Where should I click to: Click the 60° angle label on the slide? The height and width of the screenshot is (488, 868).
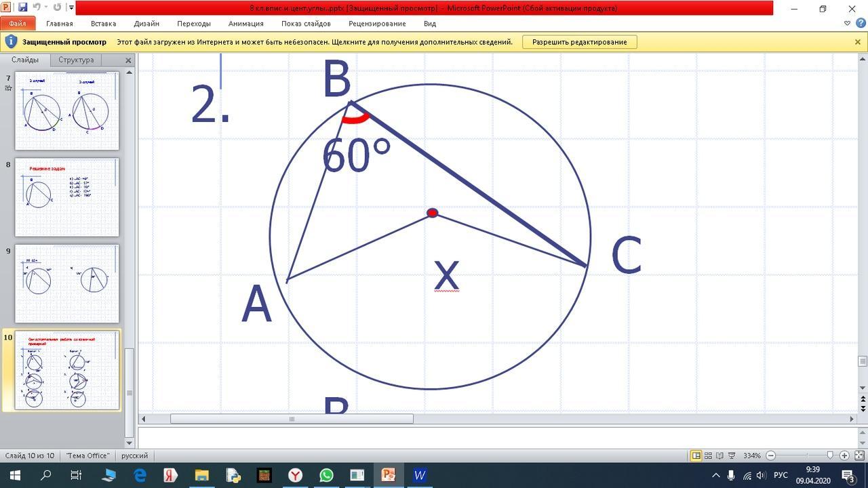(356, 156)
